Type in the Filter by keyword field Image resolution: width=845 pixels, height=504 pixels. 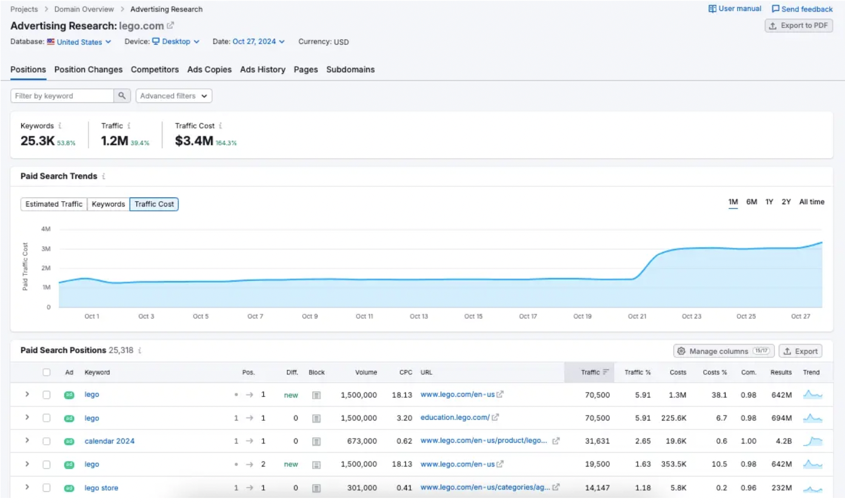pyautogui.click(x=62, y=96)
